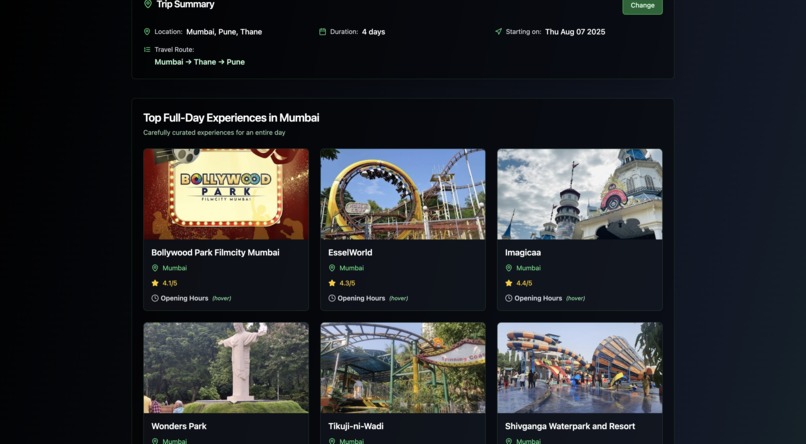This screenshot has width=806, height=444.
Task: Click the Trip Summary location pin icon
Action: tap(148, 4)
